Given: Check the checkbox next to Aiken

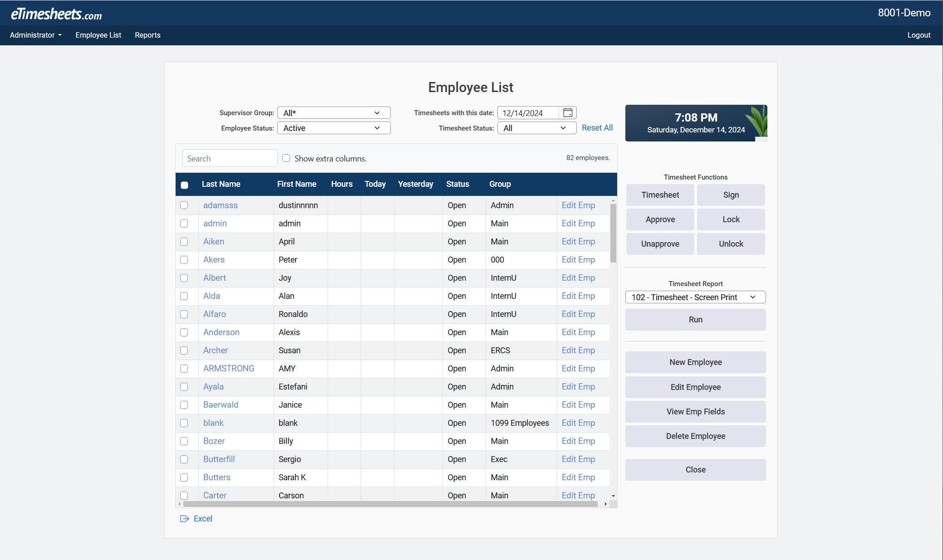Looking at the screenshot, I should click(184, 242).
